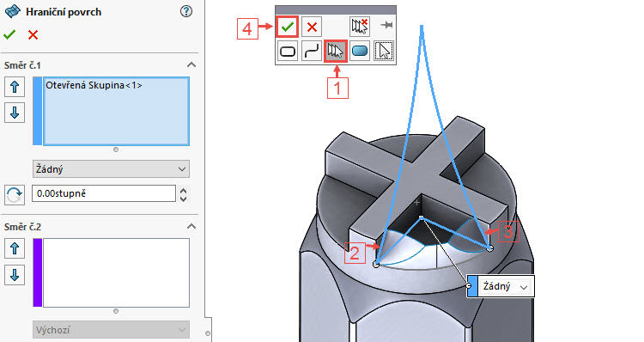Image resolution: width=644 pixels, height=342 pixels.
Task: Choose the standard selection arrow tool
Action: coord(384,52)
